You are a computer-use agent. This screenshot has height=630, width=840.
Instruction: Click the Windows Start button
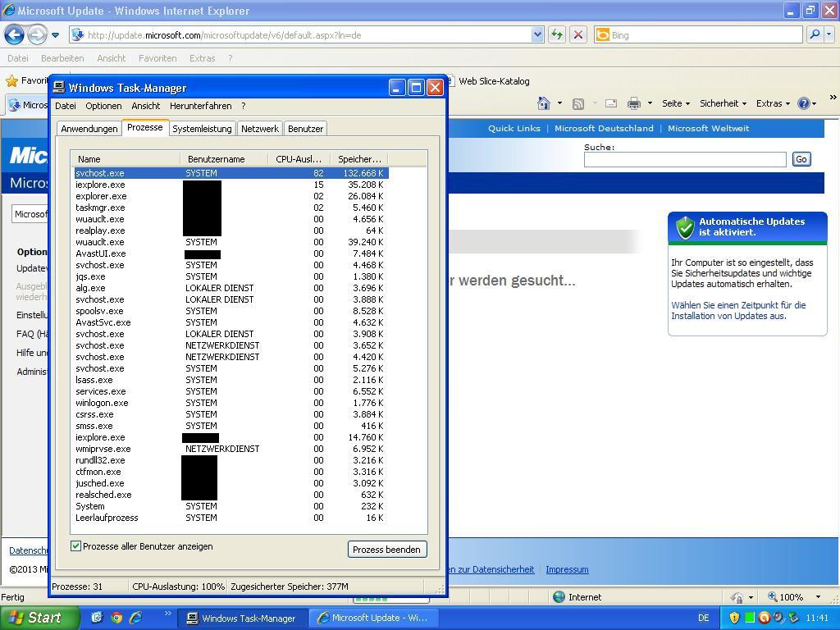tap(39, 618)
